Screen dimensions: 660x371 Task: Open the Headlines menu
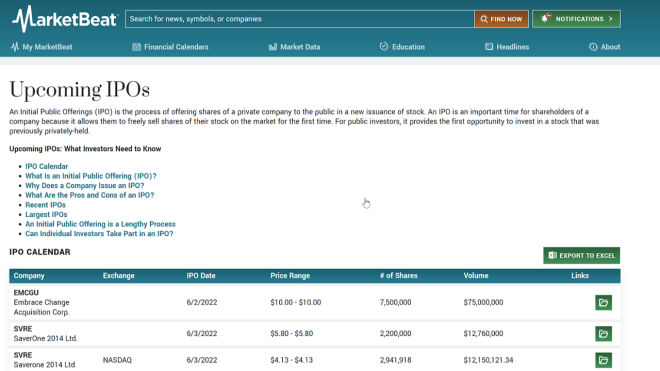click(507, 47)
